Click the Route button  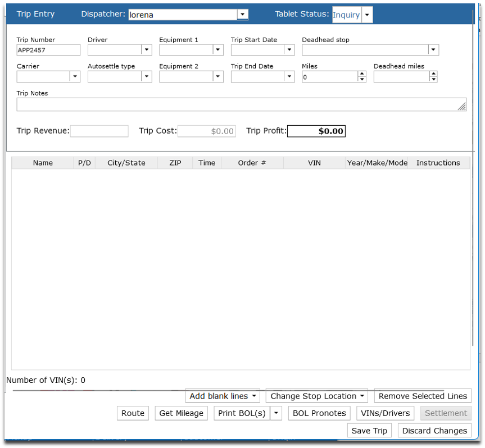133,413
